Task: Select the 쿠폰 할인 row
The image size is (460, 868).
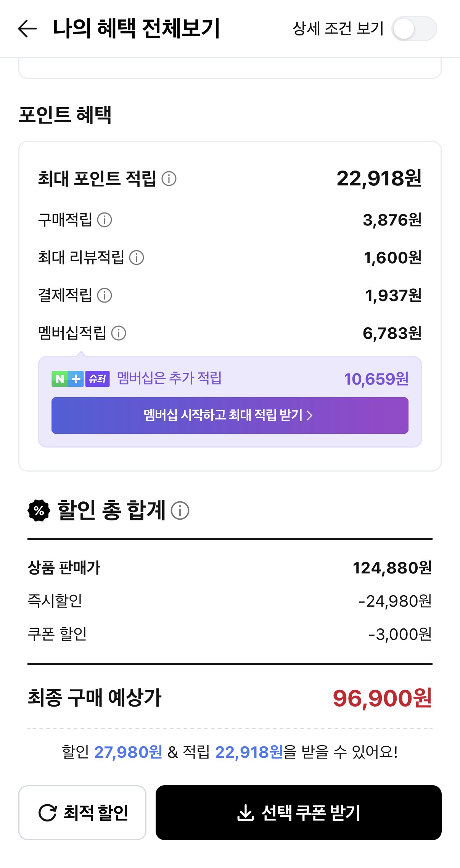Action: pos(230,634)
